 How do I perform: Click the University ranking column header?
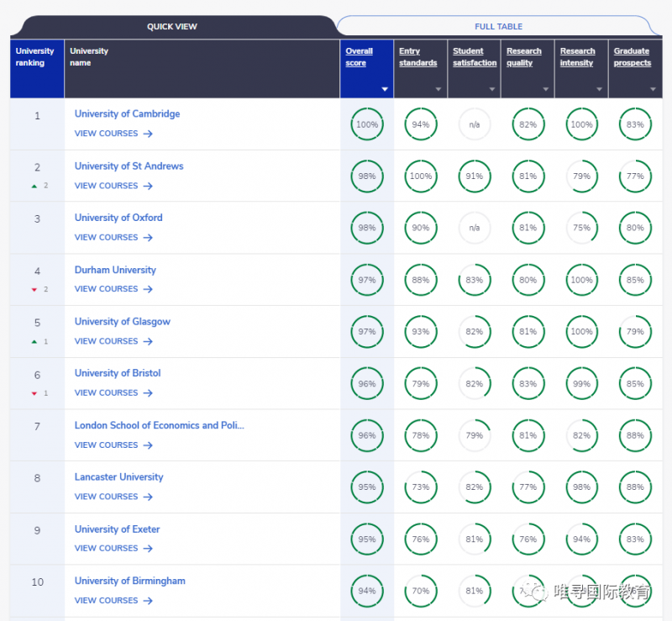(37, 69)
